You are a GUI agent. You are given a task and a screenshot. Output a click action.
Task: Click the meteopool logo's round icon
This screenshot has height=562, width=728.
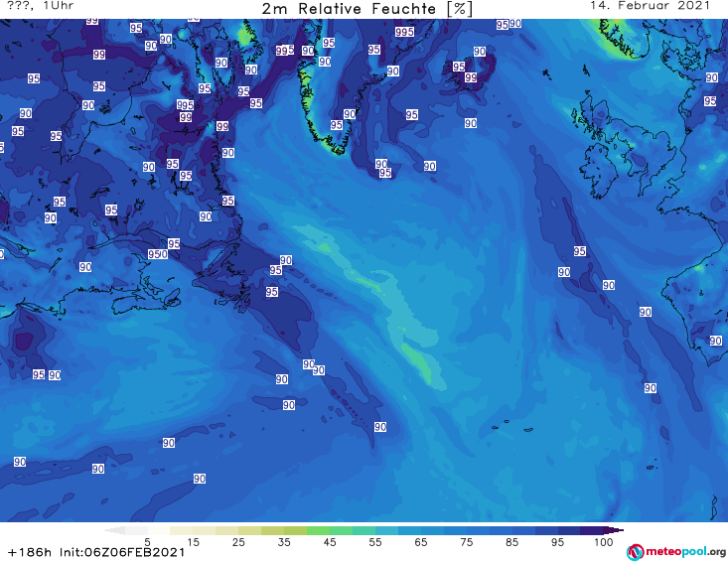(635, 552)
